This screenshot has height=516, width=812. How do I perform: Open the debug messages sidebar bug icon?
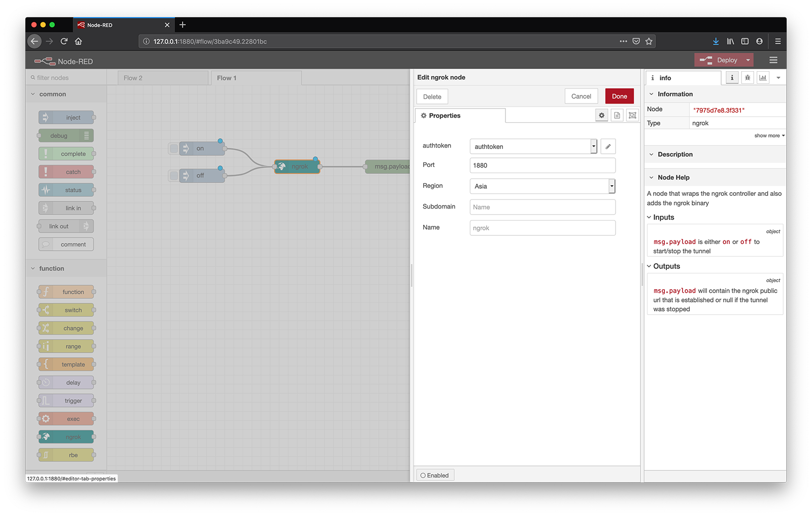tap(748, 78)
